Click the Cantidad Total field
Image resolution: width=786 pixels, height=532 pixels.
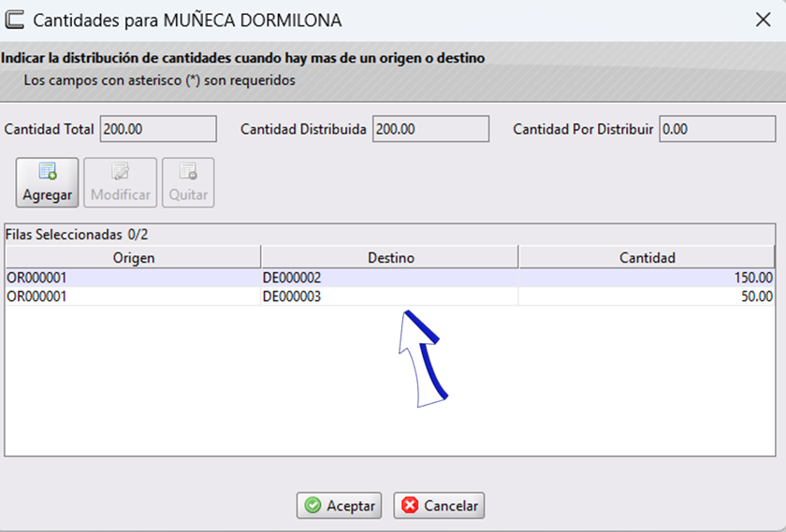click(158, 129)
